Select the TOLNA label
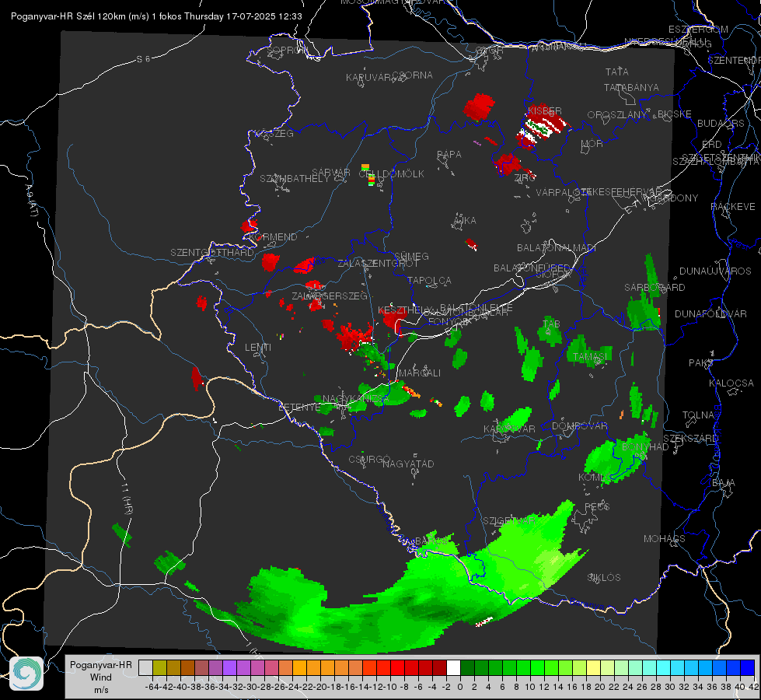This screenshot has height=700, width=761. pyautogui.click(x=698, y=415)
